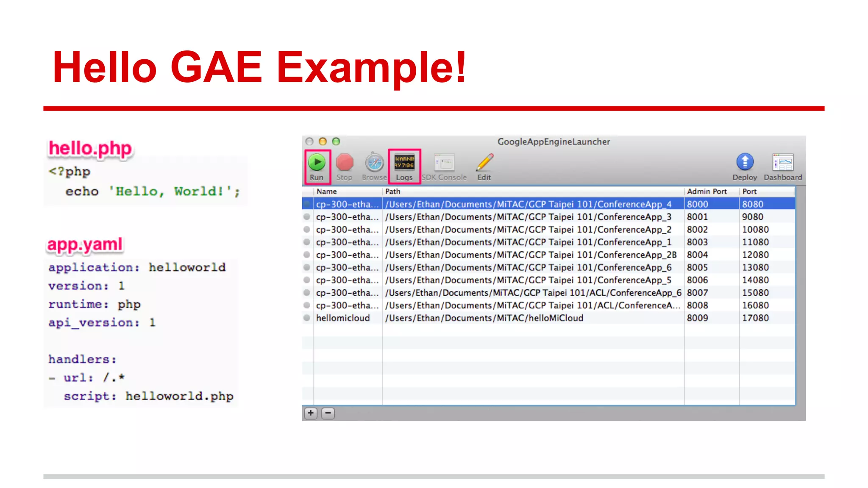Click port 16080 cell
The height and width of the screenshot is (488, 868).
[755, 305]
